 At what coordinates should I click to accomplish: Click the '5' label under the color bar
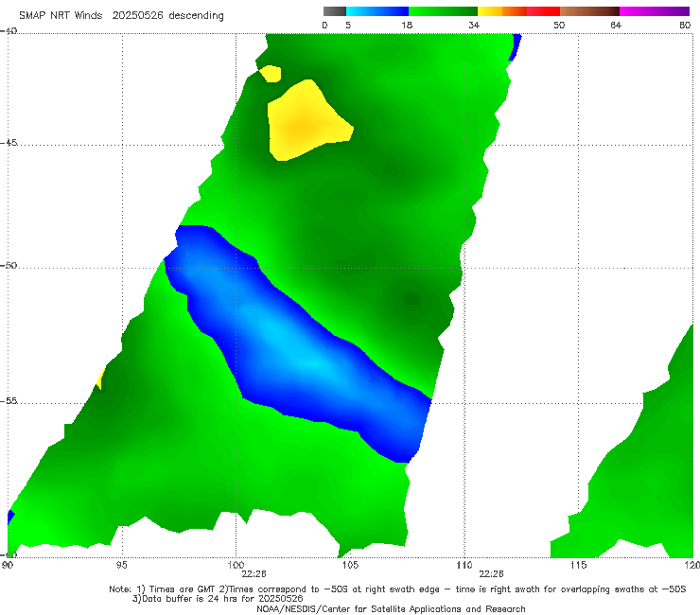[x=348, y=26]
